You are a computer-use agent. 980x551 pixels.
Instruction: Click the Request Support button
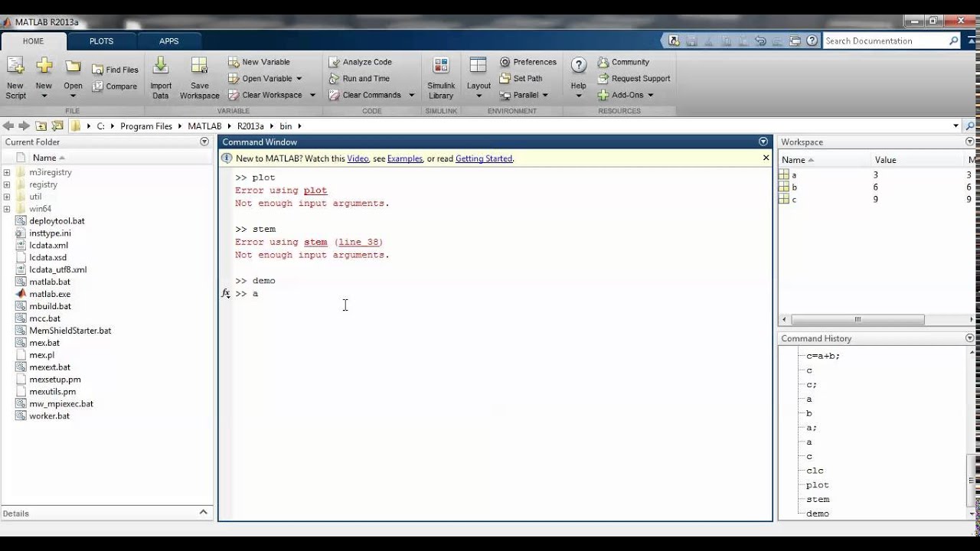click(634, 79)
